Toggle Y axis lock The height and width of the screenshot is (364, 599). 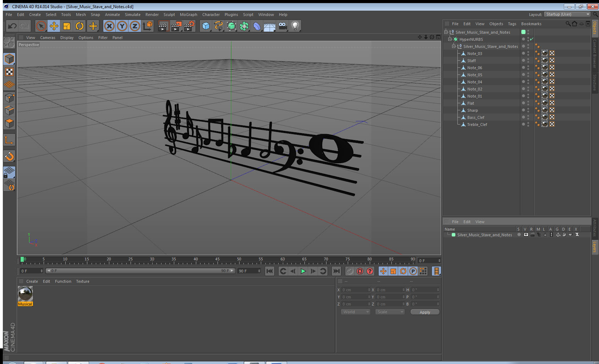click(122, 26)
